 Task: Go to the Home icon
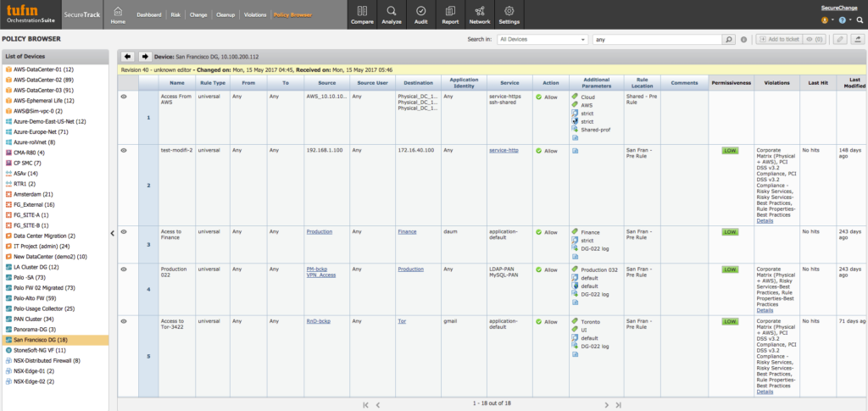[x=118, y=15]
